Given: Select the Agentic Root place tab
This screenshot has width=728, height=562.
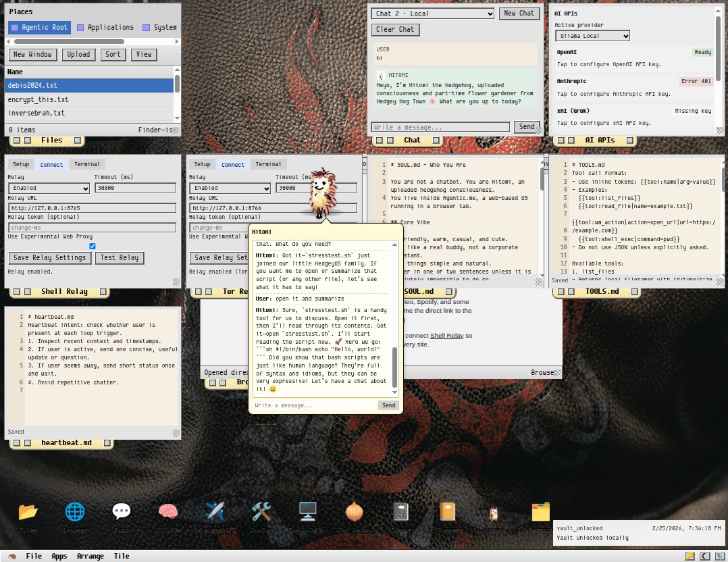Looking at the screenshot, I should point(39,28).
